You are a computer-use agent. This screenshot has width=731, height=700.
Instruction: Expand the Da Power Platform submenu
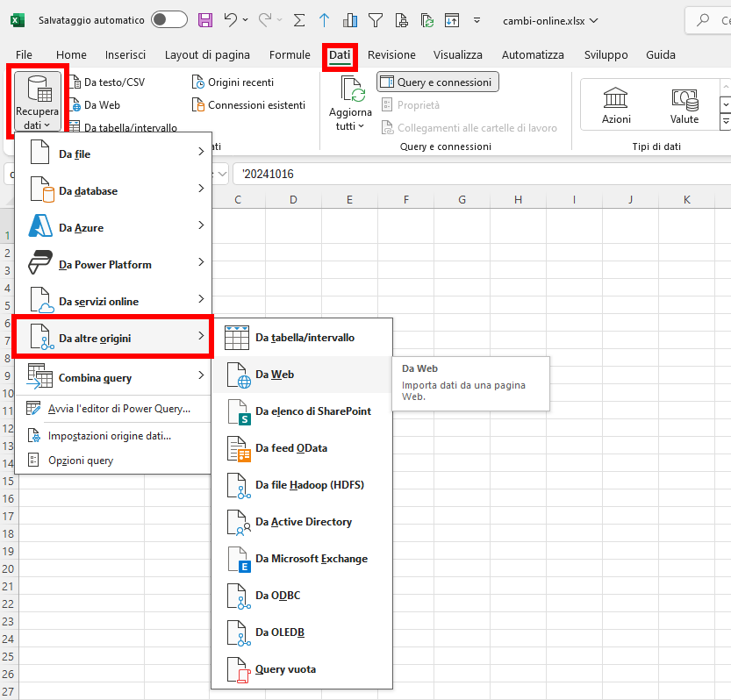[x=114, y=264]
